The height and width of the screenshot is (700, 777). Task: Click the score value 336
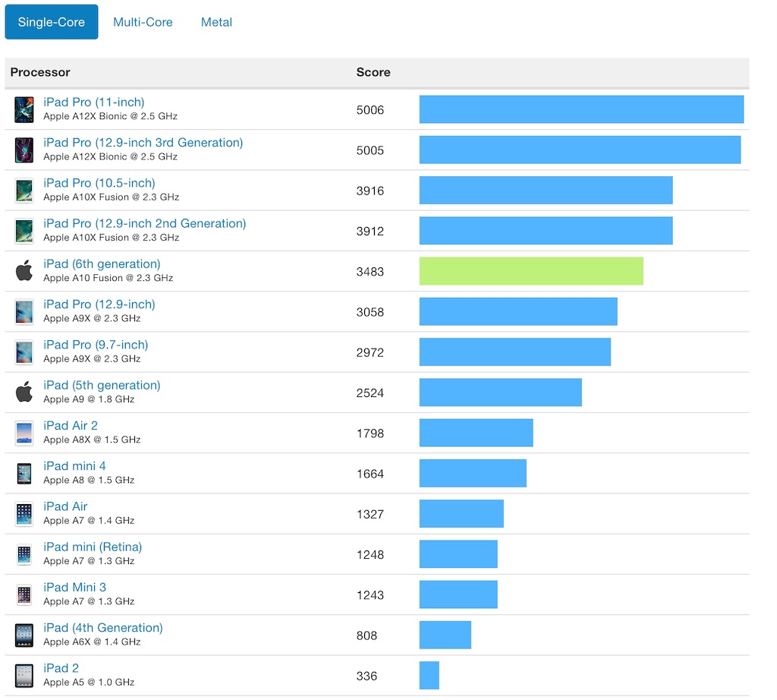click(x=366, y=676)
